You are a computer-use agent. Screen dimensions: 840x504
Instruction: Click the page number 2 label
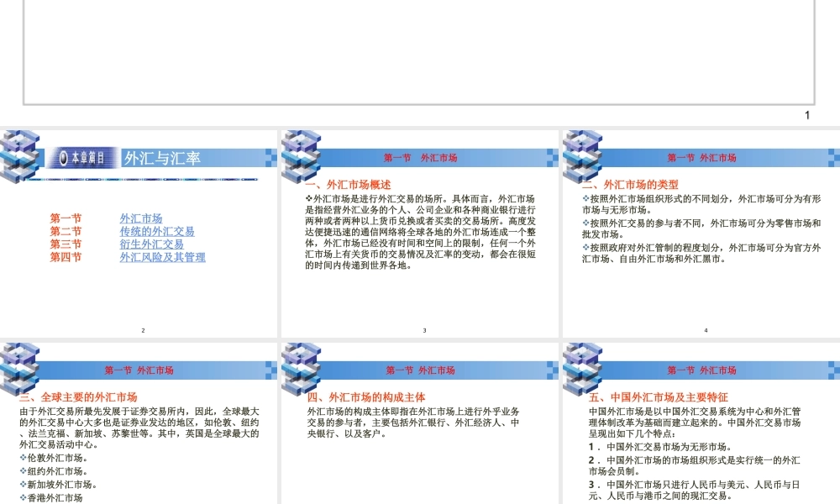pyautogui.click(x=143, y=329)
